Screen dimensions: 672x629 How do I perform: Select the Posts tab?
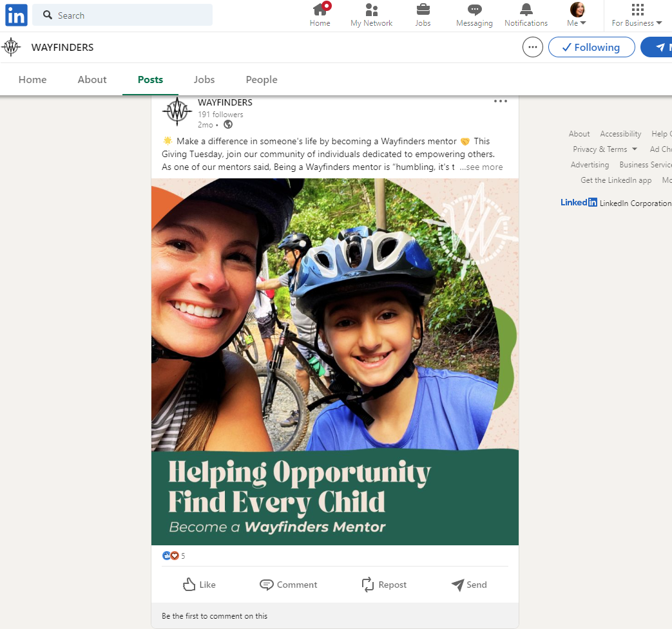[150, 80]
